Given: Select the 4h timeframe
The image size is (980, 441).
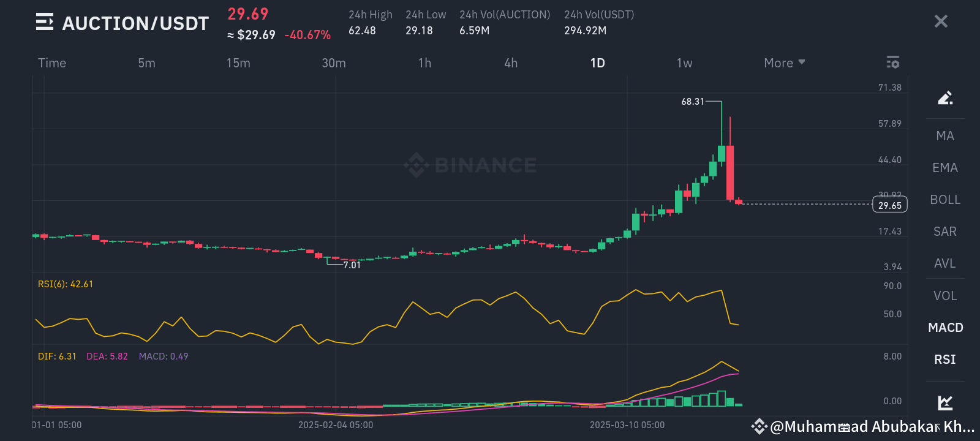Looking at the screenshot, I should click(511, 63).
